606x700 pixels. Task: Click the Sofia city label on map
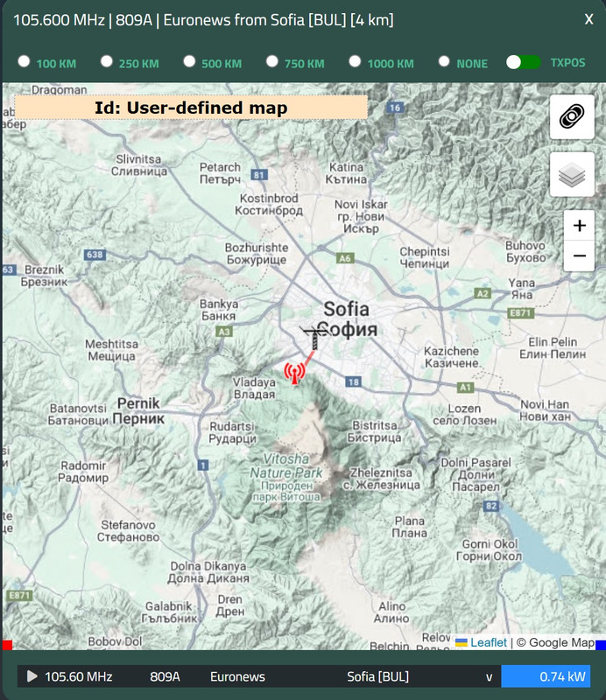pos(347,319)
